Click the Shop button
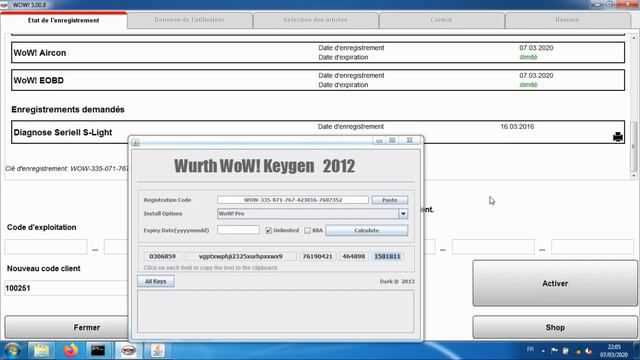 click(x=555, y=327)
